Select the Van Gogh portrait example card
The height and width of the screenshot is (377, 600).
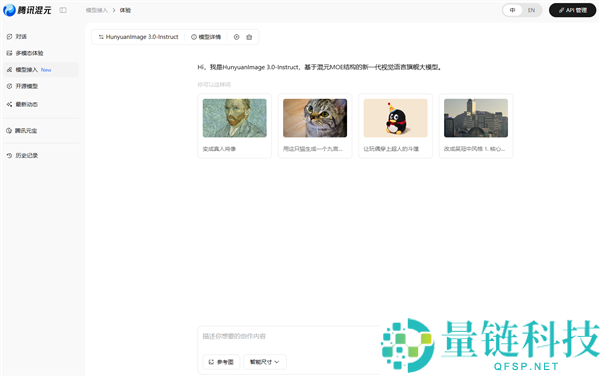click(x=235, y=126)
